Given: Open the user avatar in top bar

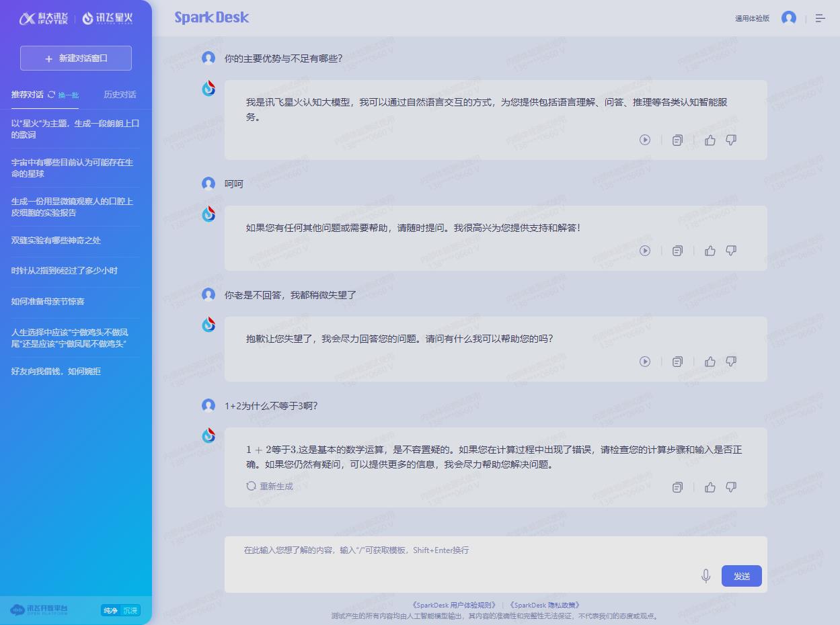Looking at the screenshot, I should [x=789, y=18].
